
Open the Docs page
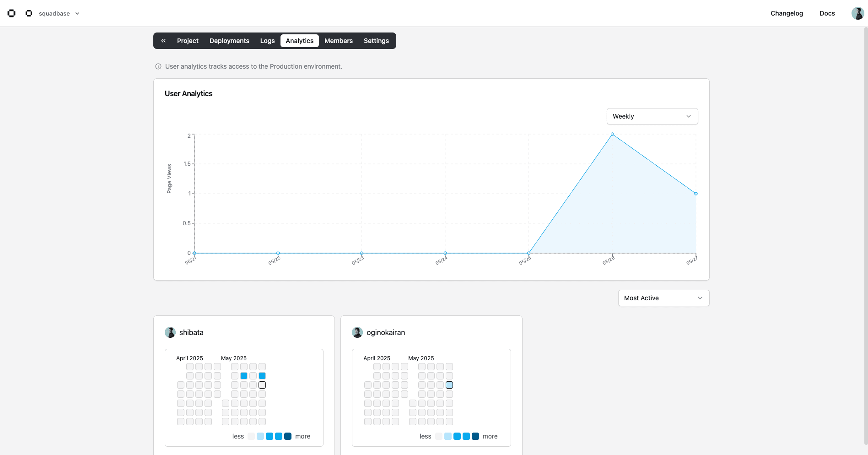[827, 13]
